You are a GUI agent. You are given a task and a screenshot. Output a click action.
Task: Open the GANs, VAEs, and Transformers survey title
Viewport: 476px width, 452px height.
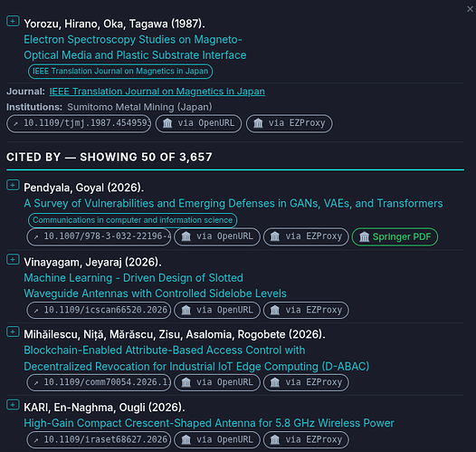[233, 203]
